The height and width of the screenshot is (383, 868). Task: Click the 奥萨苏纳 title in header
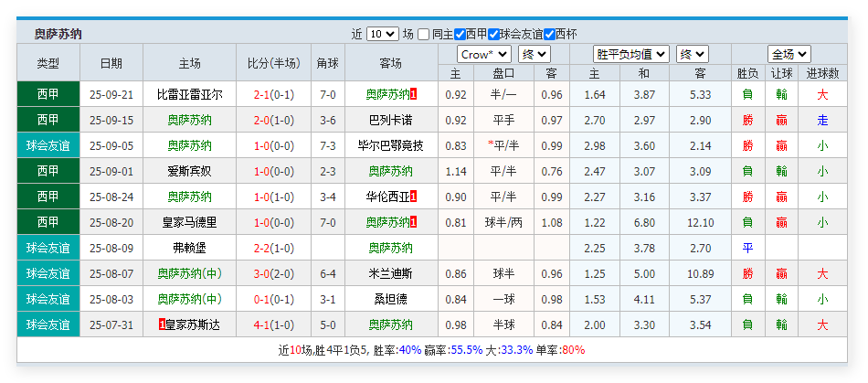[x=58, y=34]
